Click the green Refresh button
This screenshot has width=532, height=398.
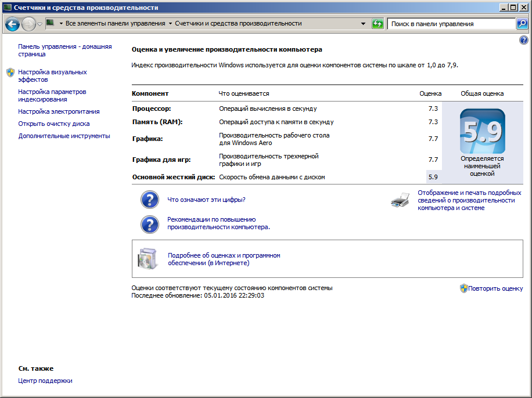pos(378,24)
